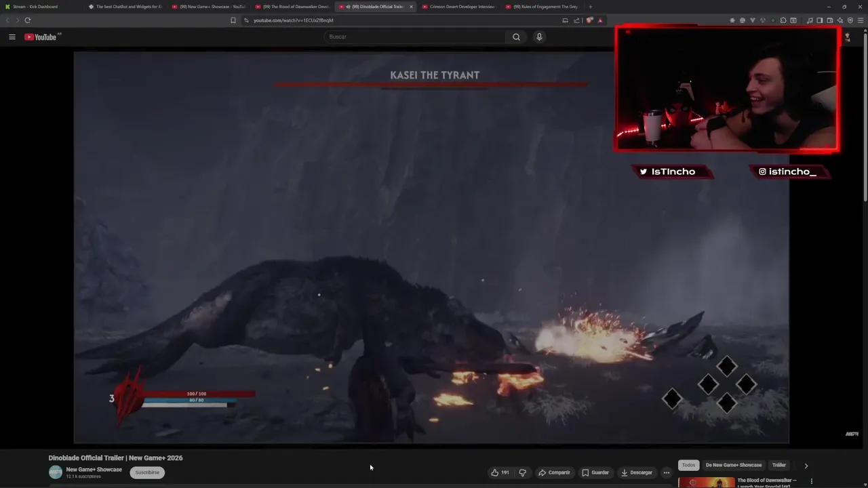Open options menu for Blood of Dawnwalker suggestion
Viewport: 868px width, 488px height.
coord(811,482)
